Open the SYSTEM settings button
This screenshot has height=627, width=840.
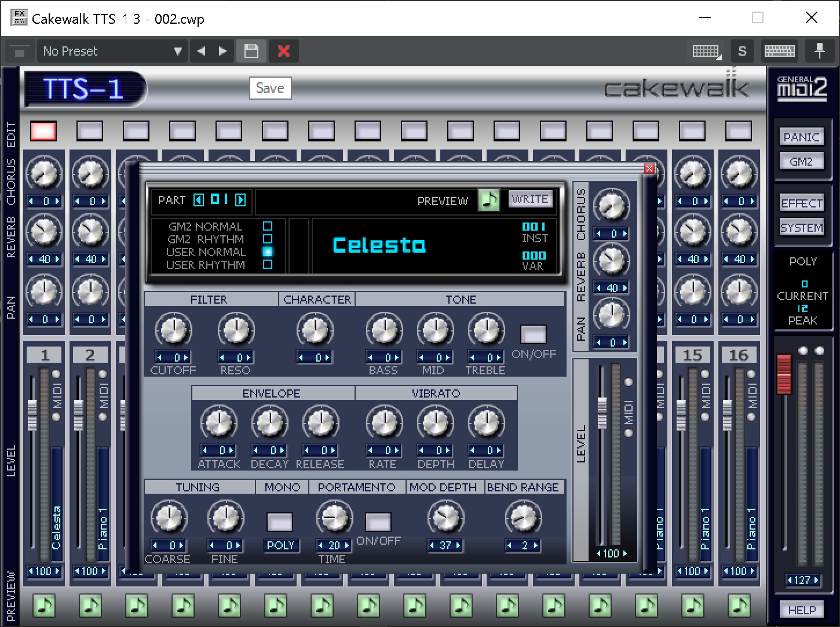801,228
